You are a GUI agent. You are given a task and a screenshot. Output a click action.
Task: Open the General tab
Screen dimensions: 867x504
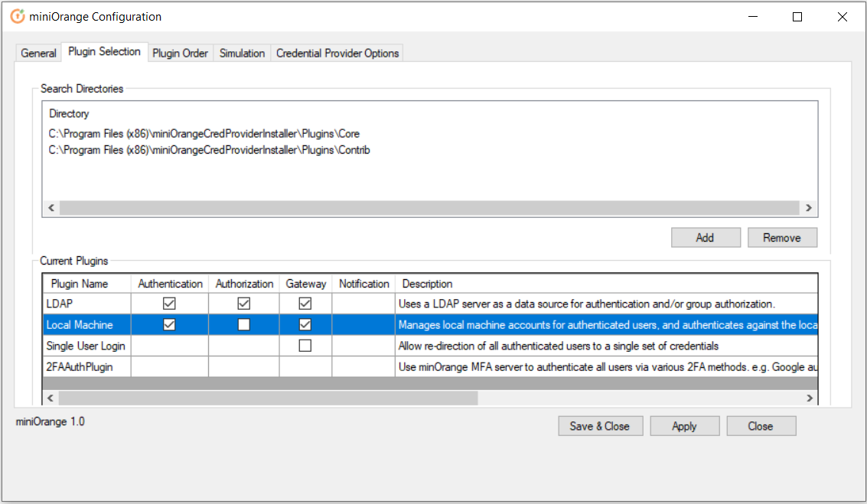[x=38, y=53]
